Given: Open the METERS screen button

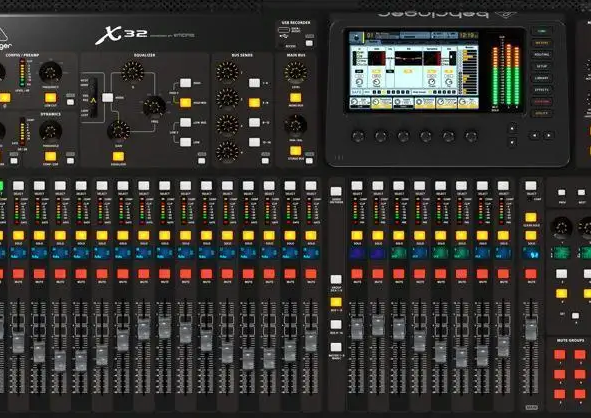Looking at the screenshot, I should (x=542, y=43).
